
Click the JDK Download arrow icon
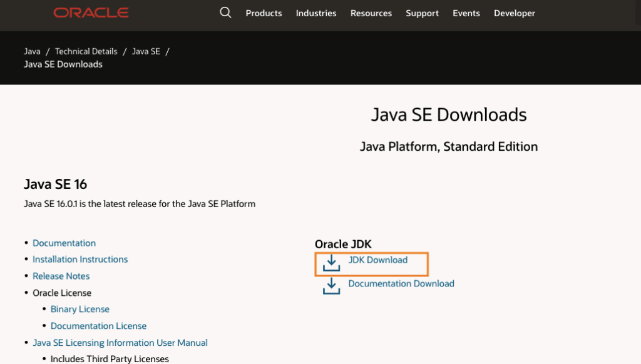coord(331,264)
